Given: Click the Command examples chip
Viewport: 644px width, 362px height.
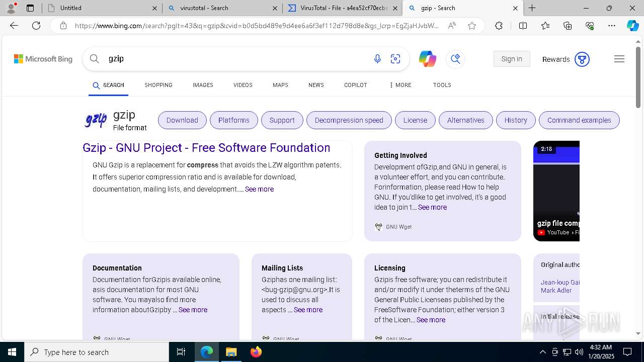Looking at the screenshot, I should 579,120.
